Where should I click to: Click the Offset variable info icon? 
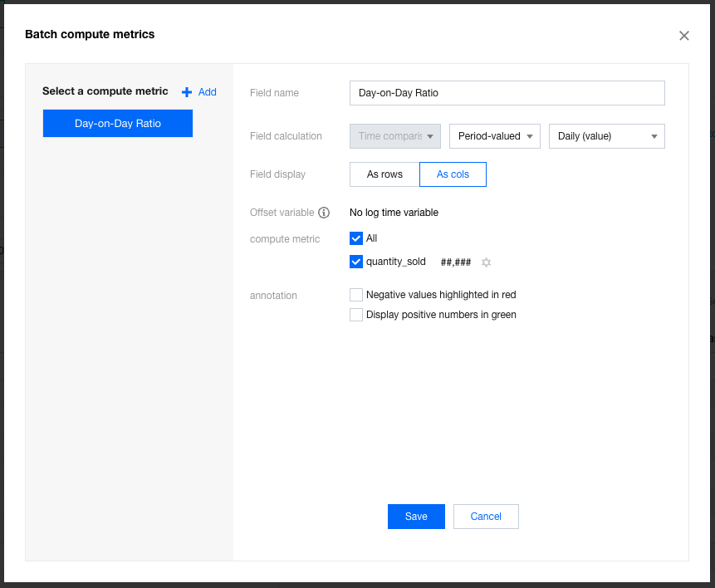(324, 213)
